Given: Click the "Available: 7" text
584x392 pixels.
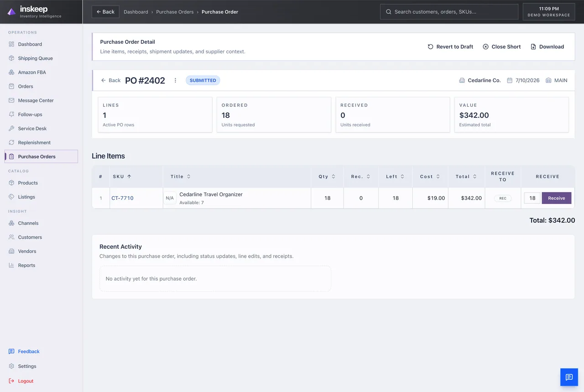Looking at the screenshot, I should click(192, 203).
